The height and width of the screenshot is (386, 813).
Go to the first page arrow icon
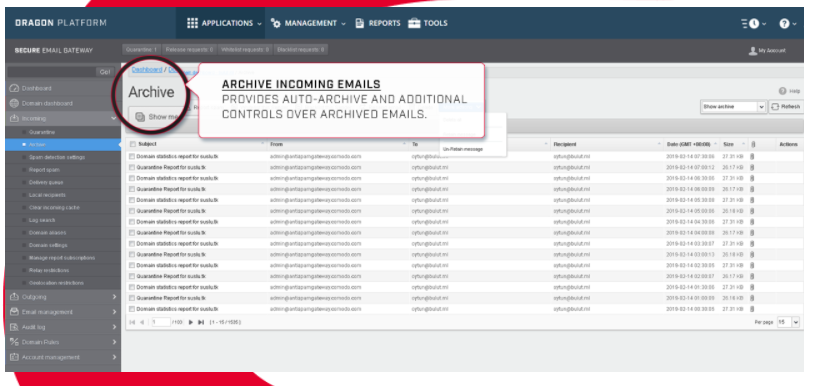(x=132, y=322)
